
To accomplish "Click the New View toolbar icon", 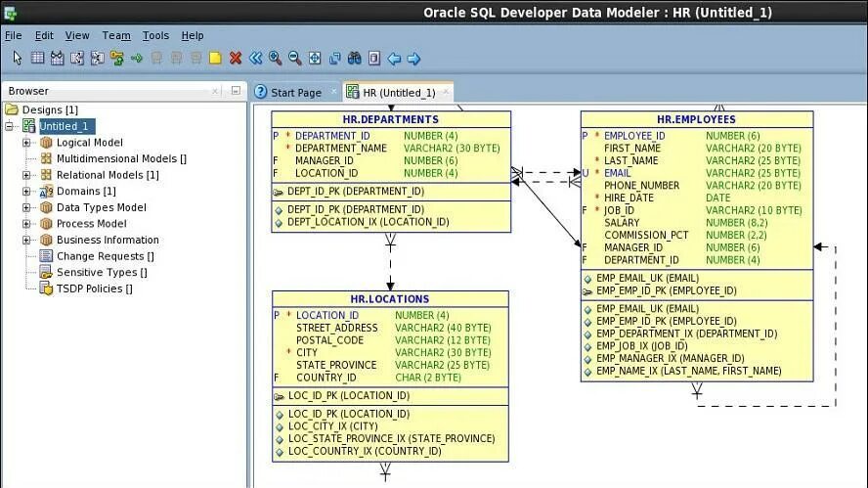I will click(57, 58).
